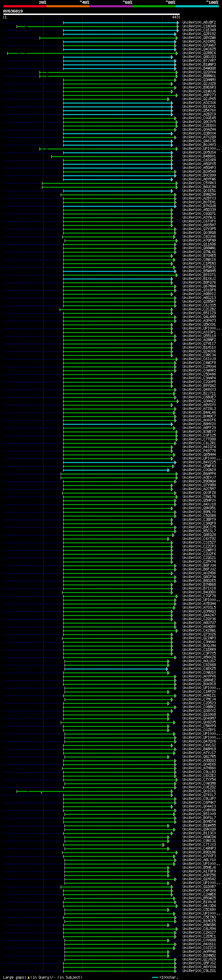Select the UniRef100_C0GE45 label
The width and height of the screenshot is (222, 980).
199,118
